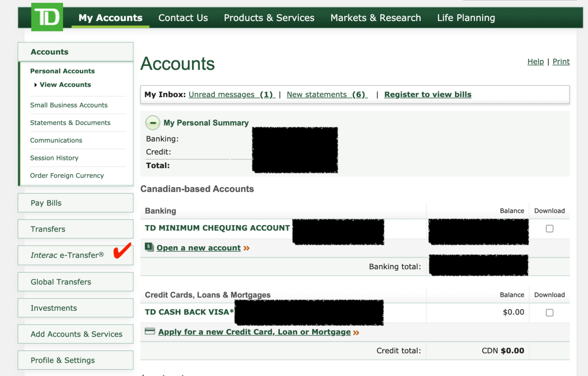Screen dimensions: 588x376
Task: Select View Accounts in sidebar
Action: [x=65, y=85]
